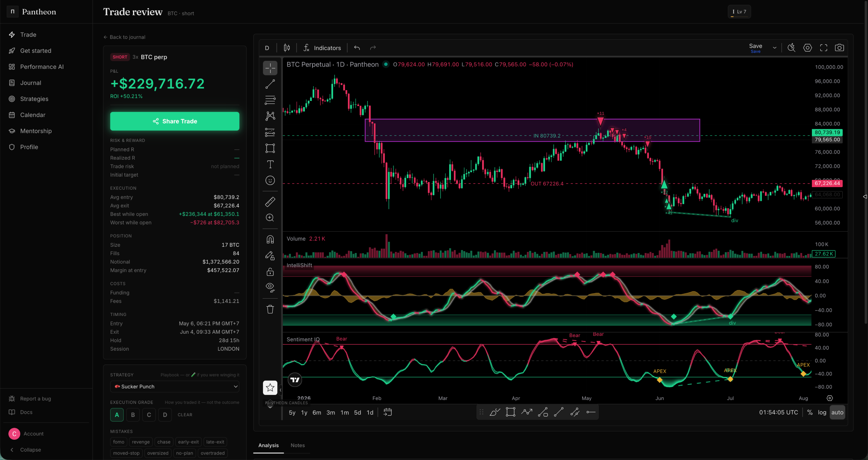This screenshot has height=460, width=868.
Task: Select the rectangle shapes tool
Action: tap(270, 148)
